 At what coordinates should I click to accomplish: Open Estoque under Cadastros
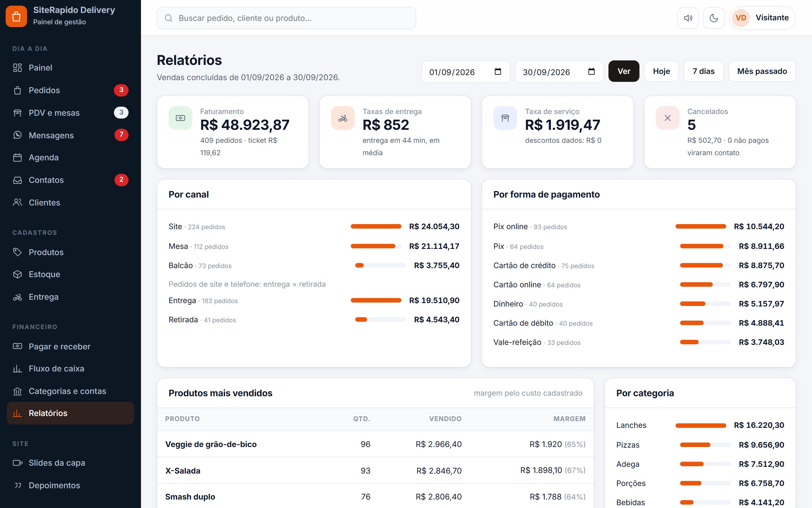(70, 274)
